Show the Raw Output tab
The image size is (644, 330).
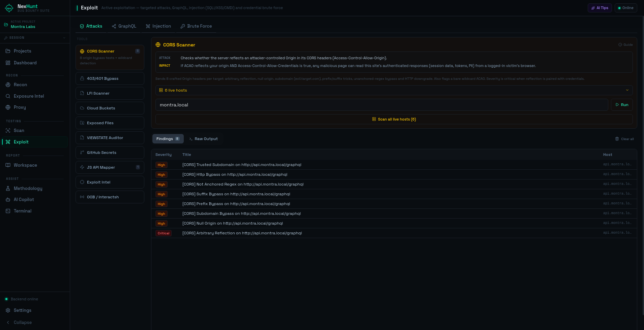(x=203, y=139)
